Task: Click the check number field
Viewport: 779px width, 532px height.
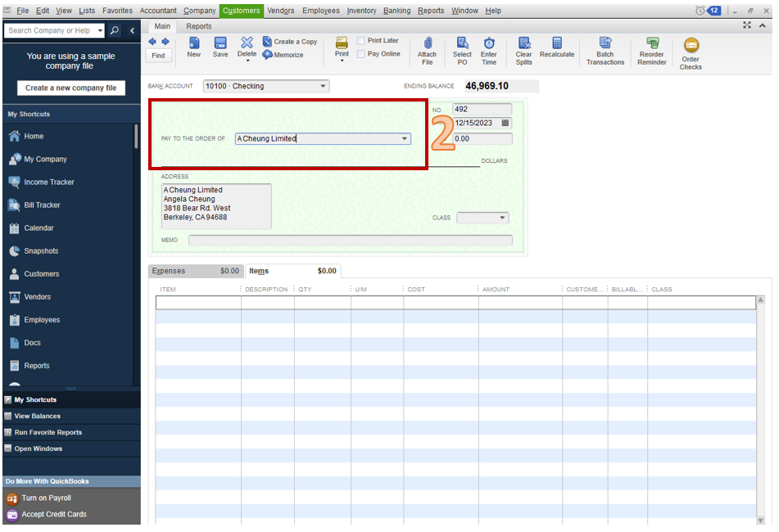Action: (482, 109)
